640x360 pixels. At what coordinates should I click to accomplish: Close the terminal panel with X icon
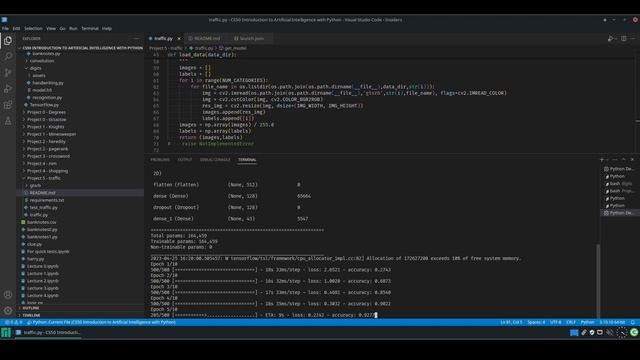click(x=632, y=160)
